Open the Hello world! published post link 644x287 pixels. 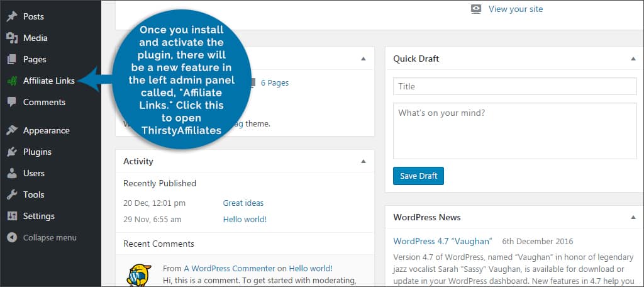point(245,220)
